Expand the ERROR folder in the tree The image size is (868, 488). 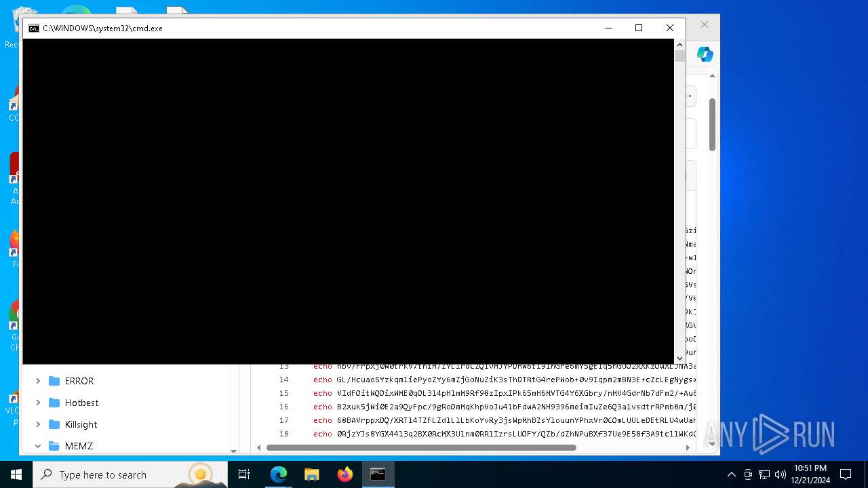point(38,381)
